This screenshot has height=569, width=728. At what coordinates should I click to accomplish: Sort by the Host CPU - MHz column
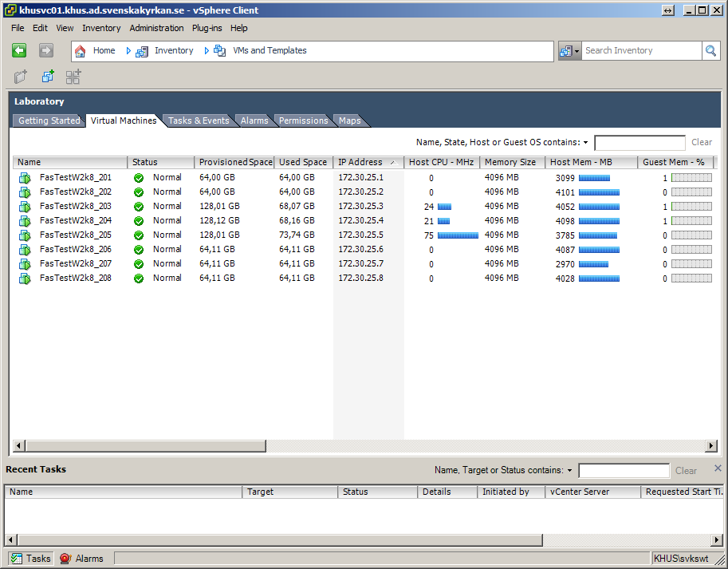[442, 162]
